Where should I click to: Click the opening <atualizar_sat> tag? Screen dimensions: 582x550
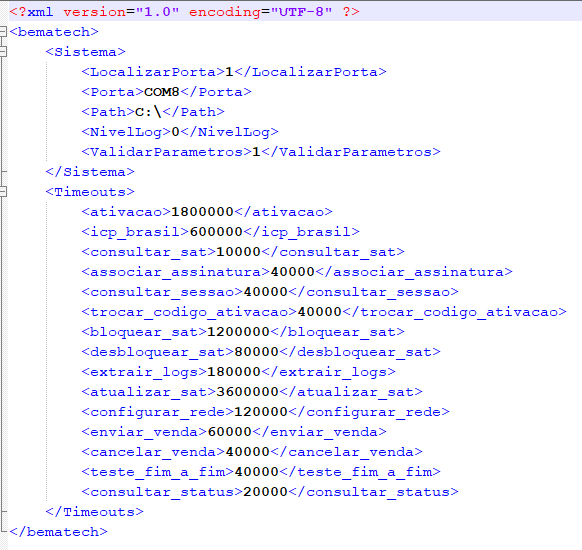149,392
